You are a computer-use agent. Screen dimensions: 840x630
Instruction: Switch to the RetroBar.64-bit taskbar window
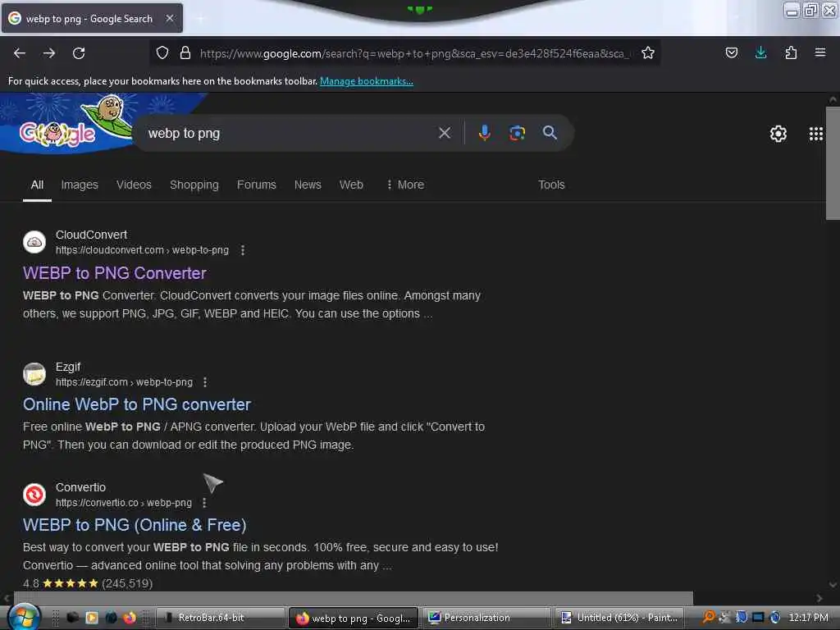pos(220,618)
